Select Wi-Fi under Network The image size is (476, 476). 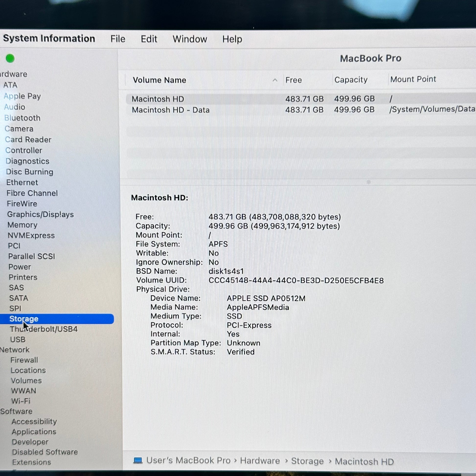click(21, 401)
